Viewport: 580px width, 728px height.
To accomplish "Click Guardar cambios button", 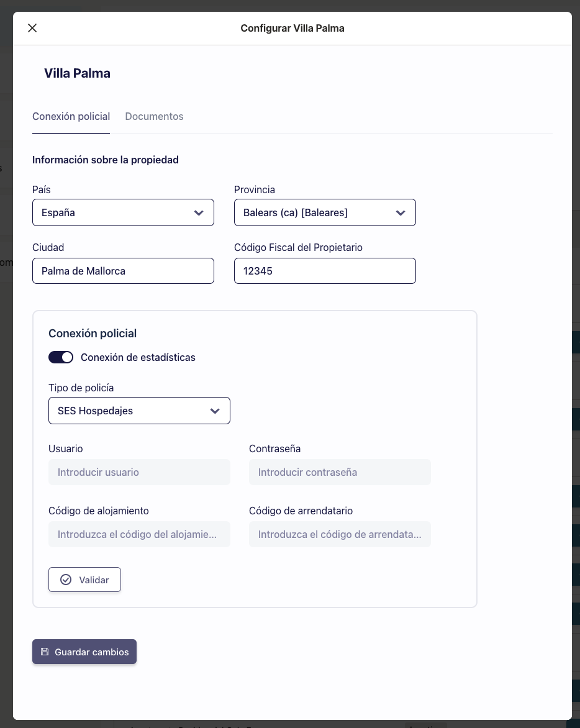I will click(x=84, y=652).
